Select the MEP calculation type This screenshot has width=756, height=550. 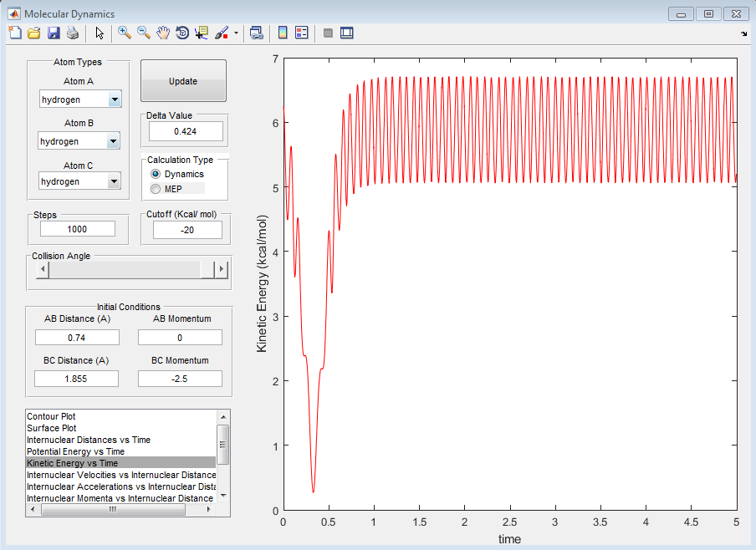point(156,189)
